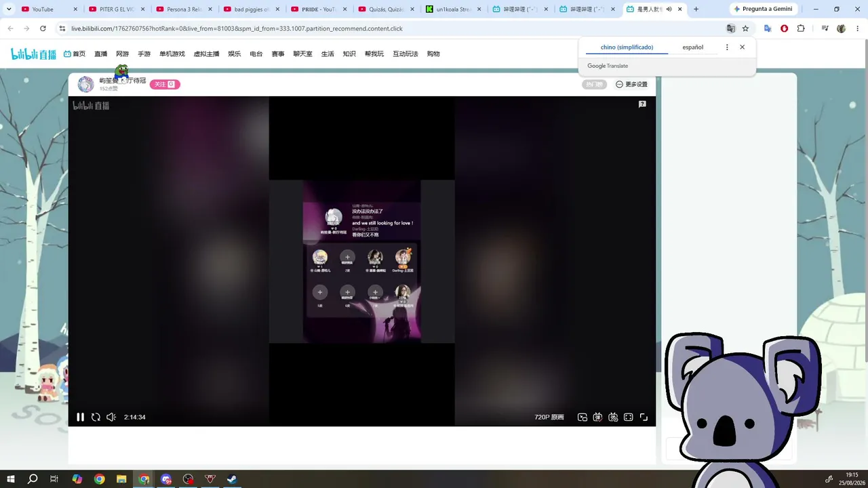Bookmark this page with the star
The width and height of the screenshot is (868, 488).
tap(745, 28)
